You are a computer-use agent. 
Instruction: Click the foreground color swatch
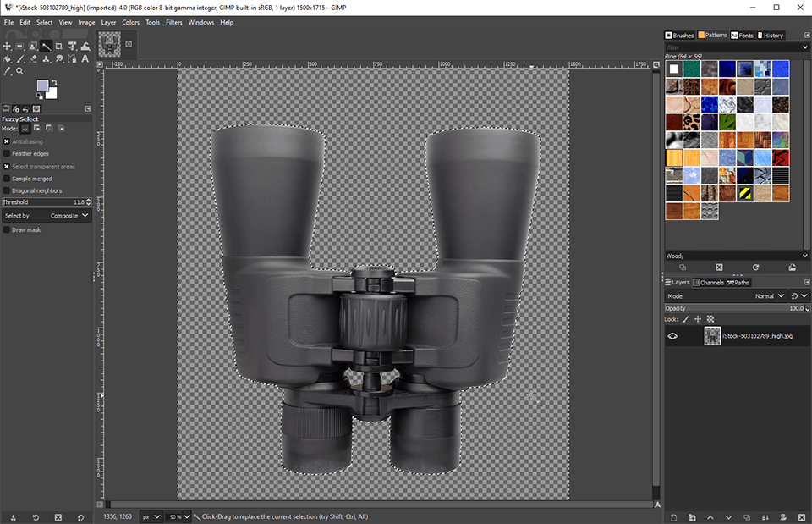43,85
